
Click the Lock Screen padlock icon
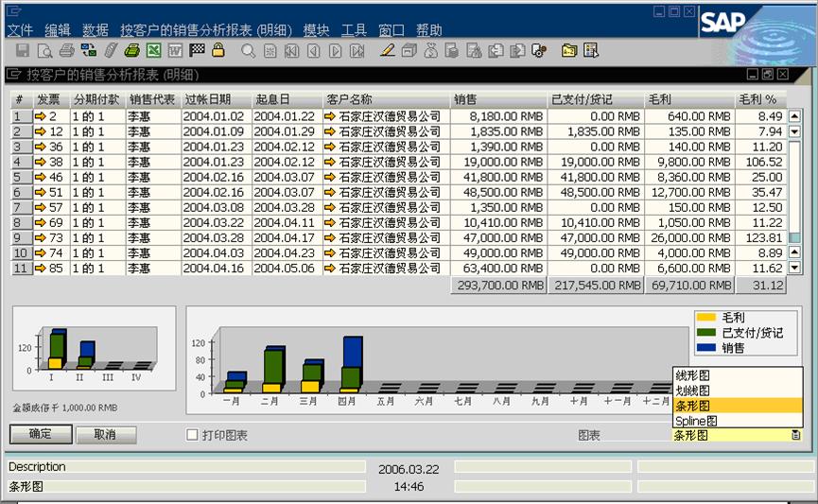(218, 50)
